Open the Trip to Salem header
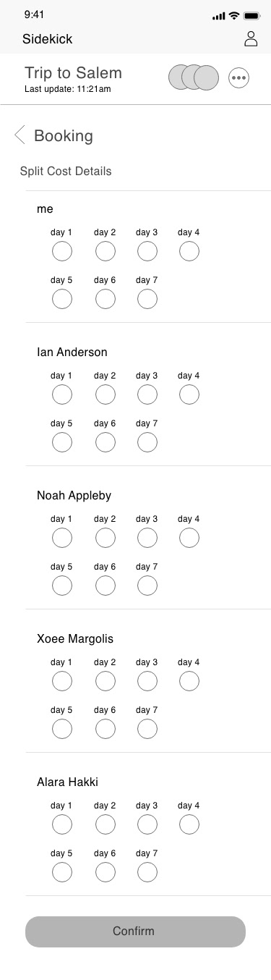Screen dimensions: 271x980 tap(73, 73)
